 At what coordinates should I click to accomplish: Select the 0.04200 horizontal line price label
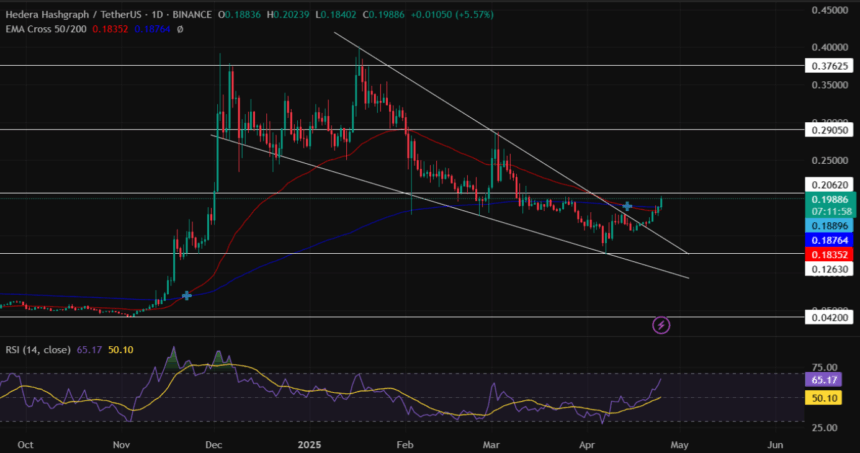tap(829, 318)
